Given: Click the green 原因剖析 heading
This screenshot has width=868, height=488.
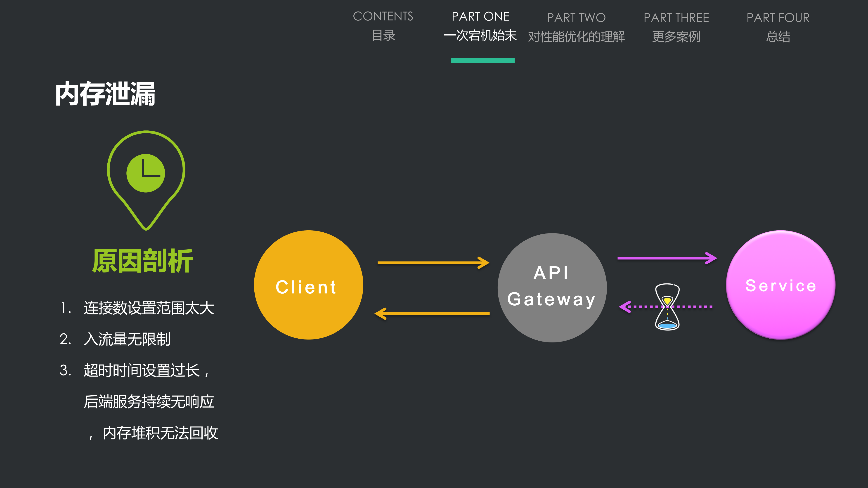Looking at the screenshot, I should [x=142, y=261].
